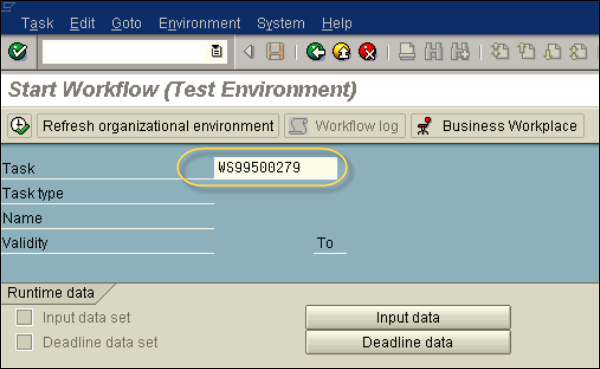
Task: Click the yellow Exit up-arrow icon
Action: click(342, 52)
